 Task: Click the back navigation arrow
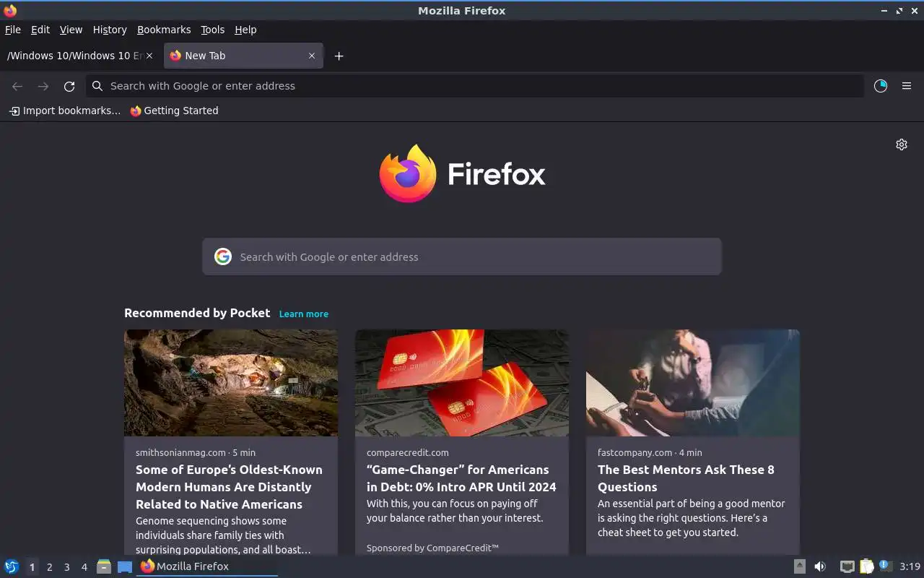pyautogui.click(x=17, y=86)
